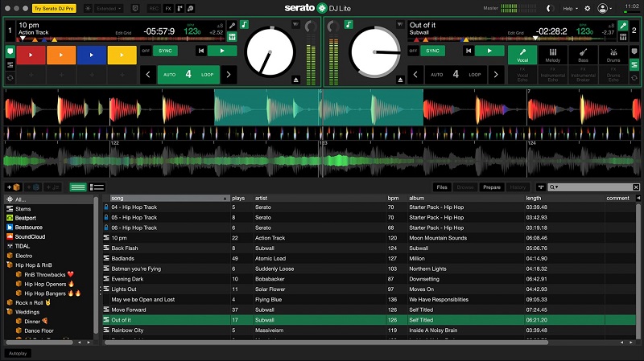Turn sync OFF on deck 1
Viewport: 644px width, 361px height.
tap(146, 51)
